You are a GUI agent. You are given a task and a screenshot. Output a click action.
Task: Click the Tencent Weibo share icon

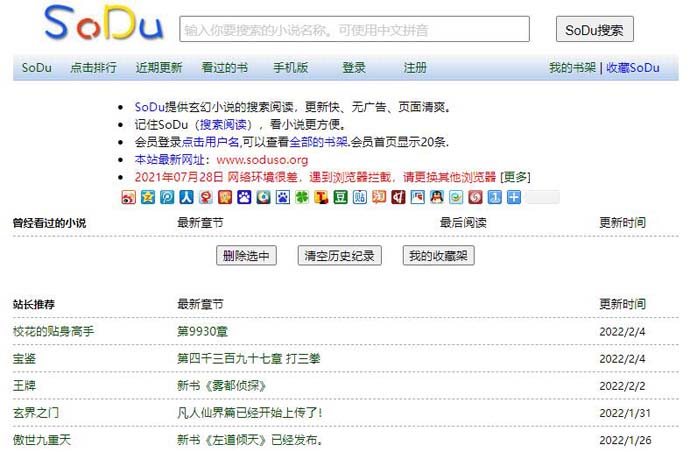click(167, 197)
